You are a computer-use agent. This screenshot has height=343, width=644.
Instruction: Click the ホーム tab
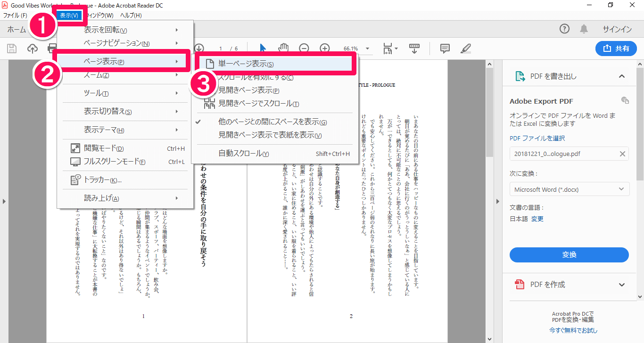click(17, 29)
